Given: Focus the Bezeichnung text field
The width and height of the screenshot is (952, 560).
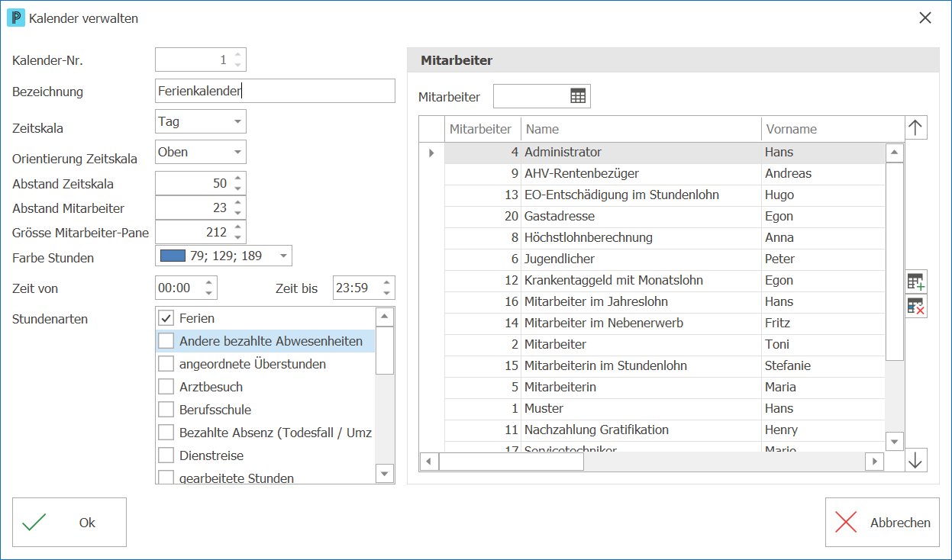Looking at the screenshot, I should click(275, 91).
